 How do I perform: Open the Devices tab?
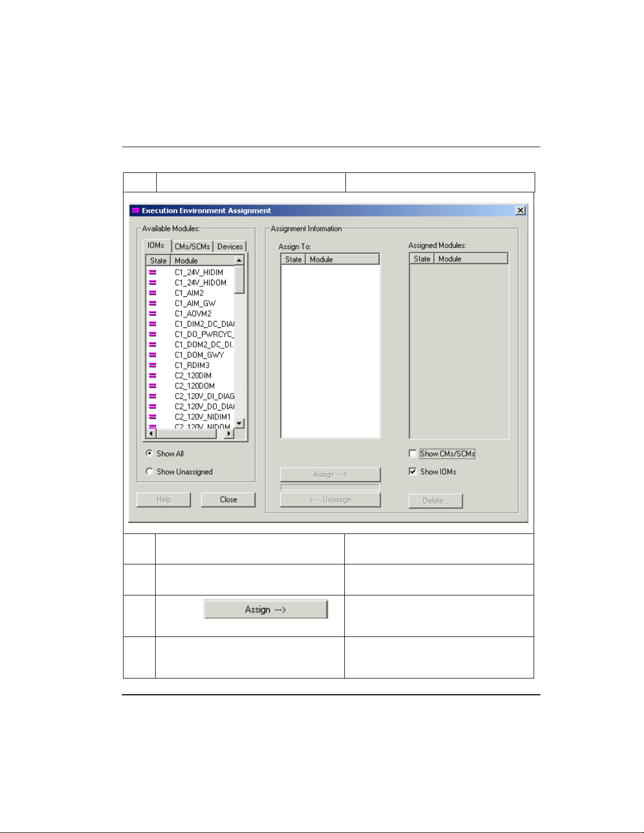click(230, 246)
